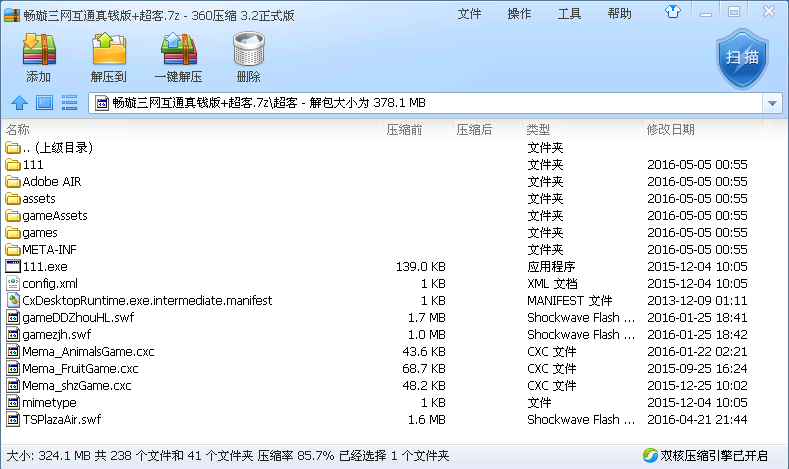Switch to list view mode
This screenshot has height=469, width=789.
pyautogui.click(x=69, y=103)
